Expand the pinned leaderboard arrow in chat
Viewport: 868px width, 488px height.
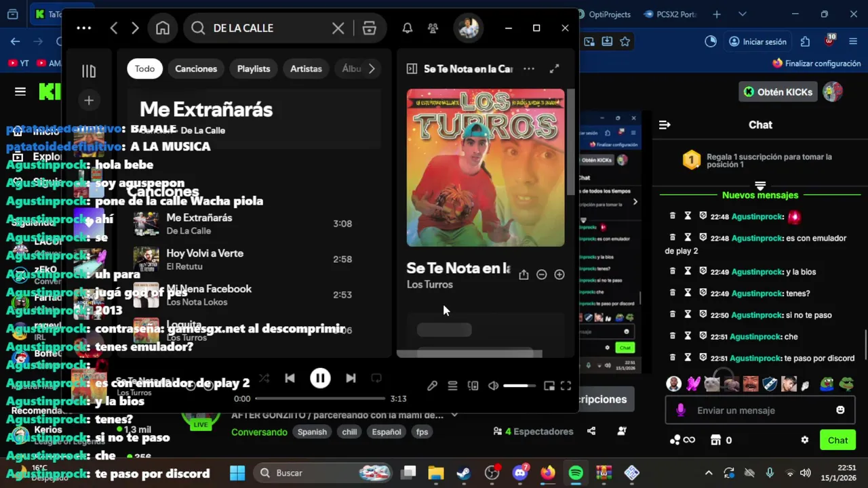(x=760, y=185)
